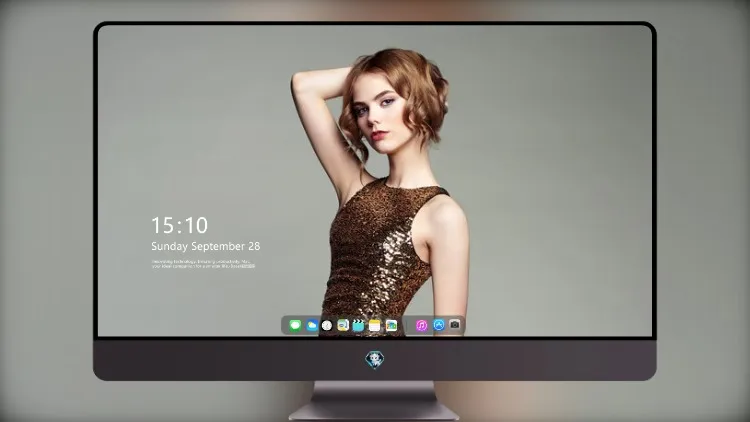Click the logo on the monitor chin
The height and width of the screenshot is (422, 750).
pyautogui.click(x=375, y=360)
